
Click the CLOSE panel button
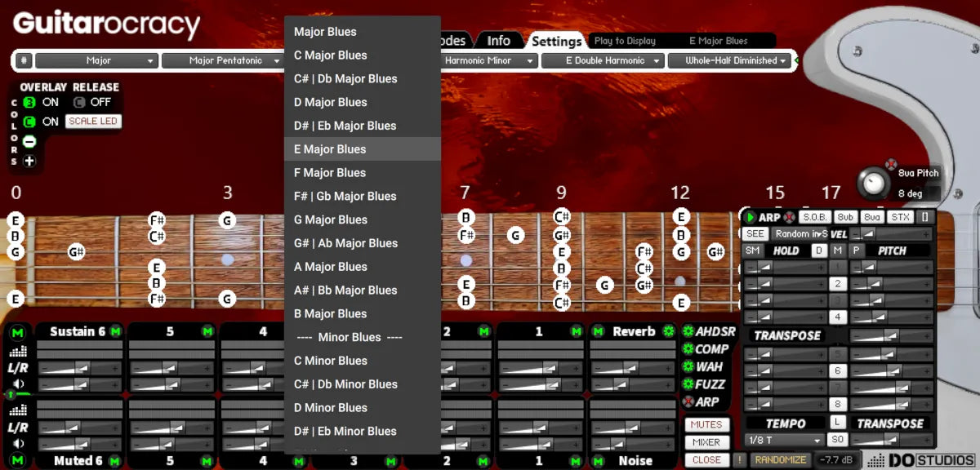pos(706,460)
